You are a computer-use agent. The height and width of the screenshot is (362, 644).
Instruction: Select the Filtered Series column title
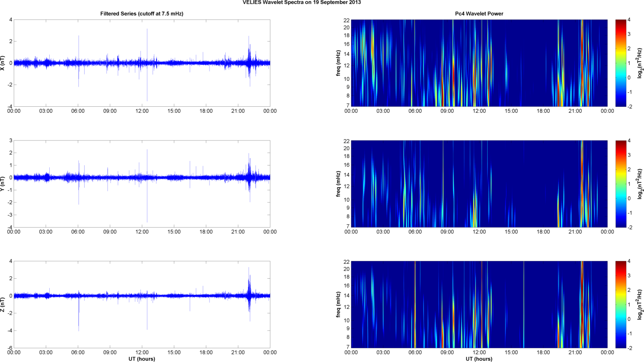pos(142,14)
